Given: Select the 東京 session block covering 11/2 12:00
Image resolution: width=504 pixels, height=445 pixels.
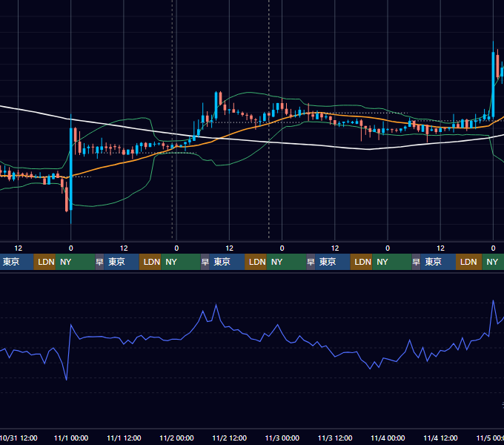Looking at the screenshot, I should [x=227, y=262].
